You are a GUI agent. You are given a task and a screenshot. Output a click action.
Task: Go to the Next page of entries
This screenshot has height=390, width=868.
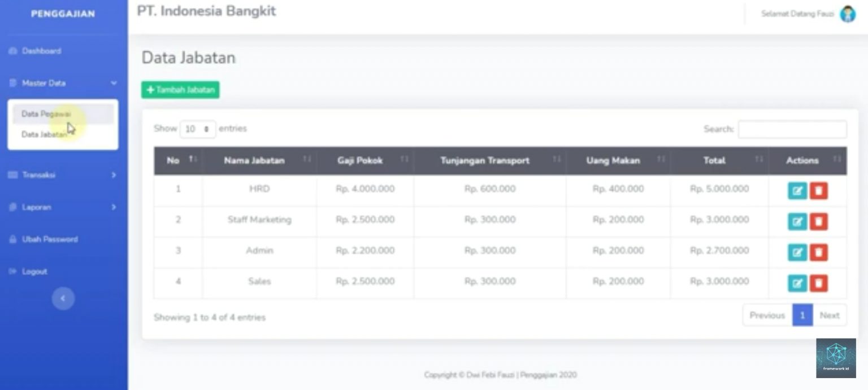click(830, 315)
